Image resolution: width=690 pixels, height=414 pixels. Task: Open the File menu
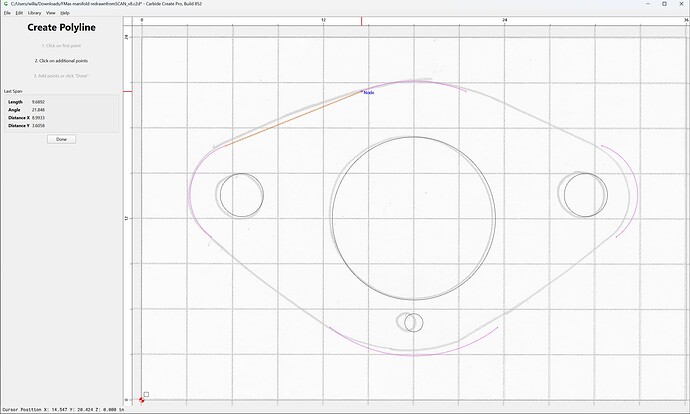click(7, 13)
